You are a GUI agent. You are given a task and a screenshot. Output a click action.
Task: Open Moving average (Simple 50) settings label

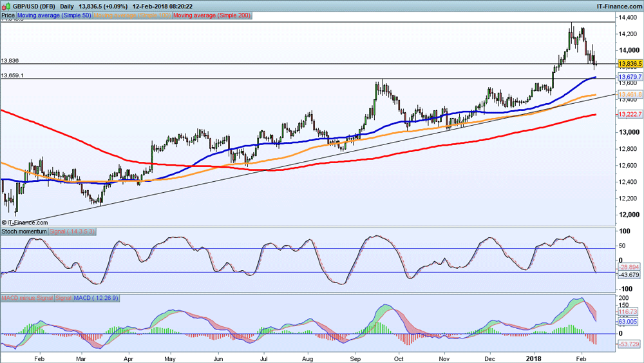point(54,15)
